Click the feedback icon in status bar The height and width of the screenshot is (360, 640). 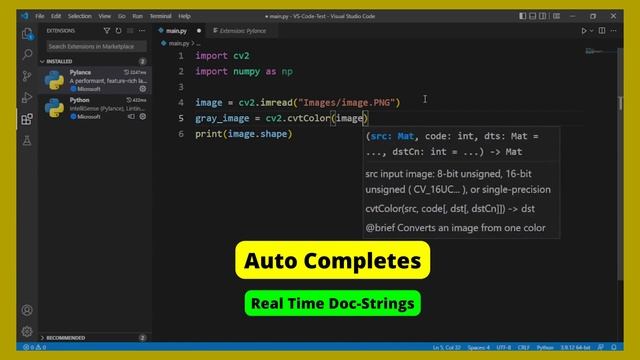click(x=601, y=347)
